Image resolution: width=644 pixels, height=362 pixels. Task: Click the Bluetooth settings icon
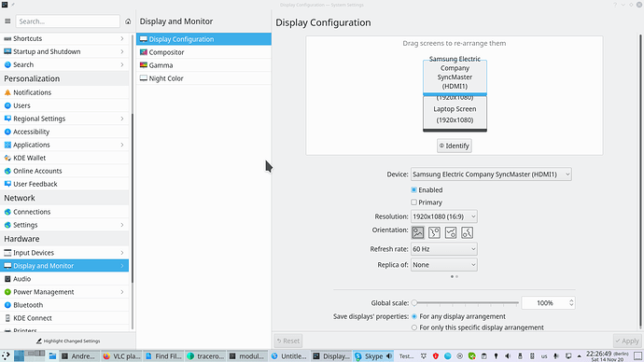[x=7, y=305]
